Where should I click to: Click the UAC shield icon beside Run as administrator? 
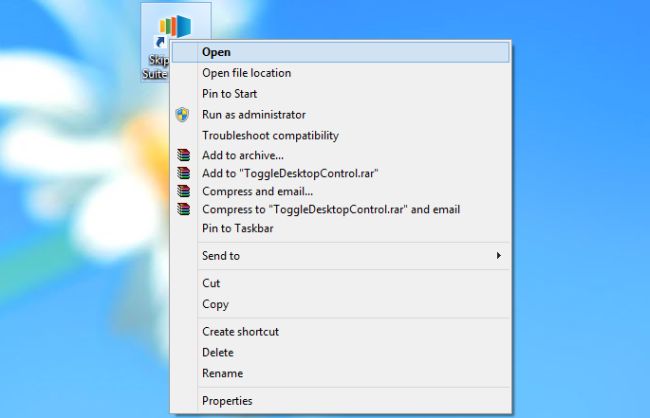click(182, 115)
